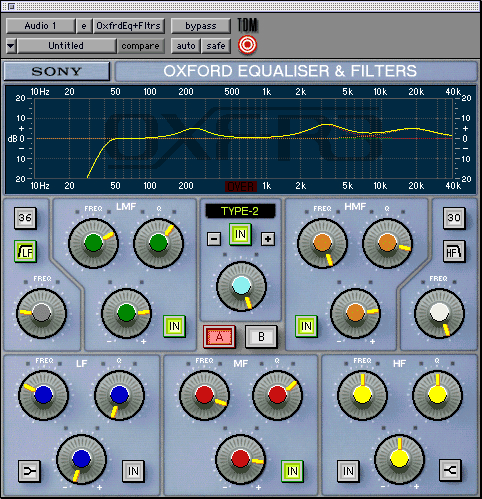Click the HF gain yellow knob
This screenshot has height=499, width=482.
(399, 459)
